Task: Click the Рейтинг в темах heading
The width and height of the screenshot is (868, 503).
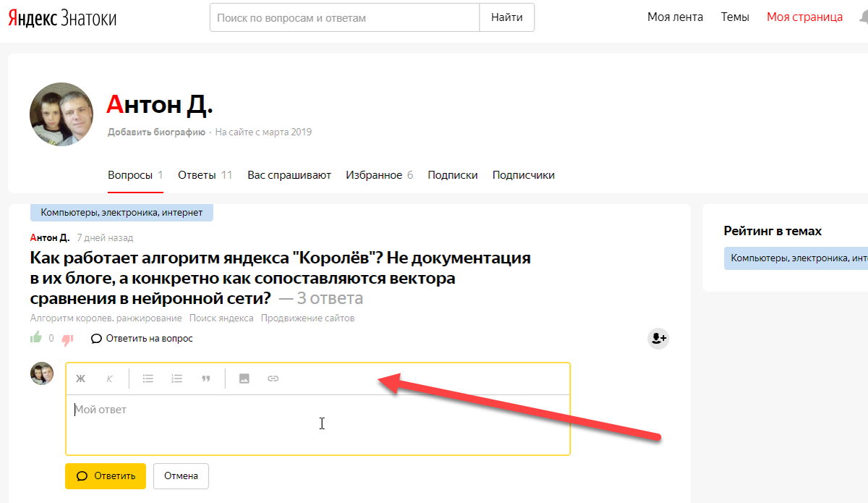Action: [x=773, y=231]
